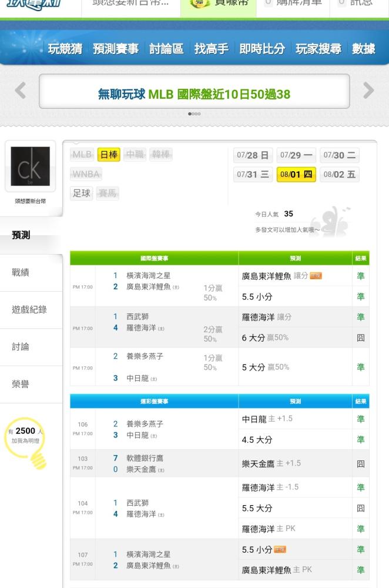
Task: Switch to the 討論 sidebar tab
Action: click(31, 347)
